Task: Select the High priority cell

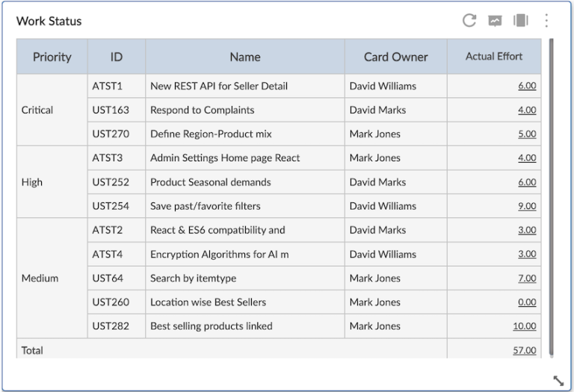Action: [52, 181]
